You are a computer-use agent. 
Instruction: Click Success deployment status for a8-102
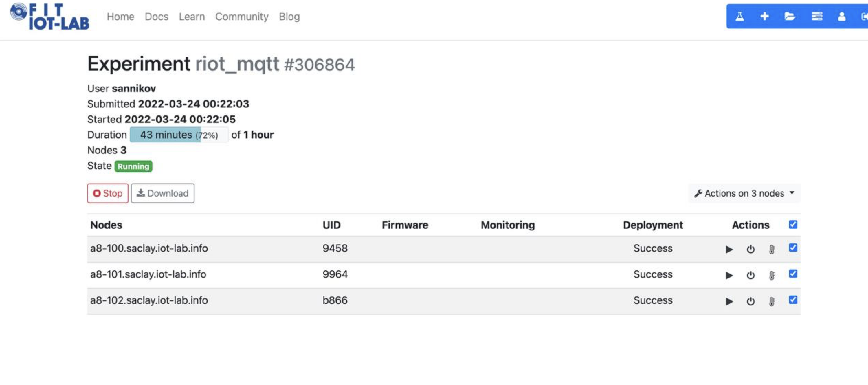[x=653, y=300]
